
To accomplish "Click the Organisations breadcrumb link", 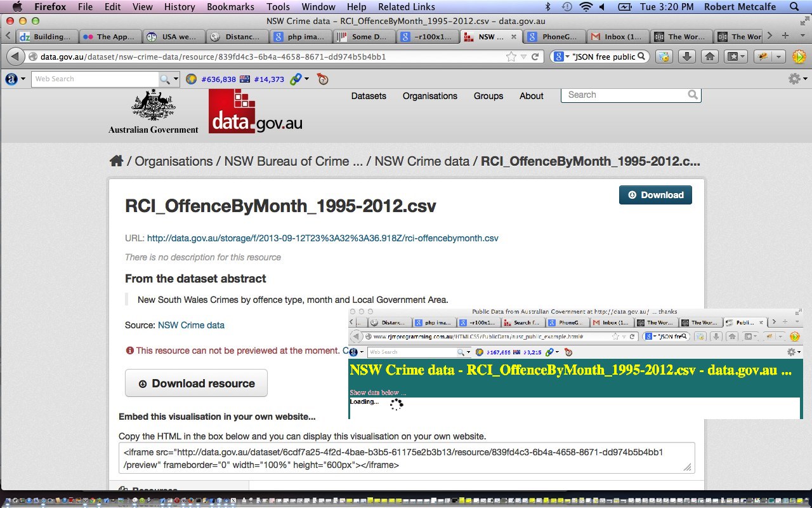I will pos(174,161).
